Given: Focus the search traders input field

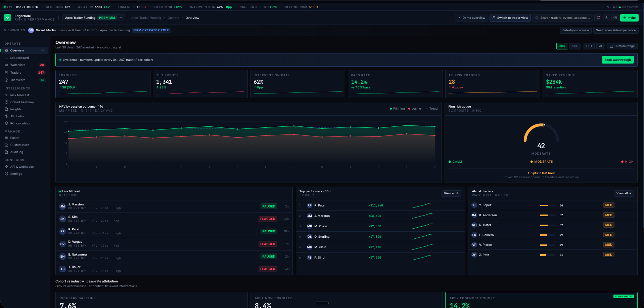Looking at the screenshot, I should point(562,18).
